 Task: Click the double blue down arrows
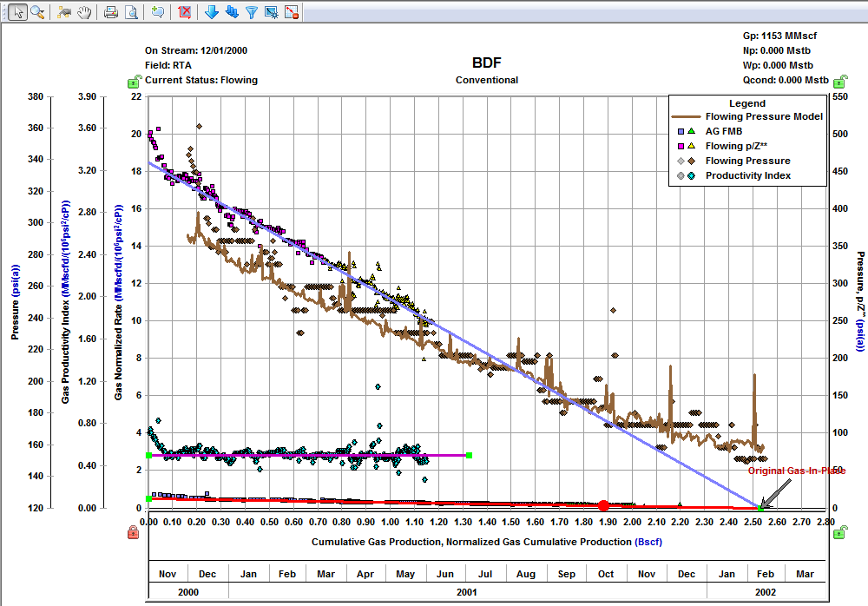coord(231,11)
